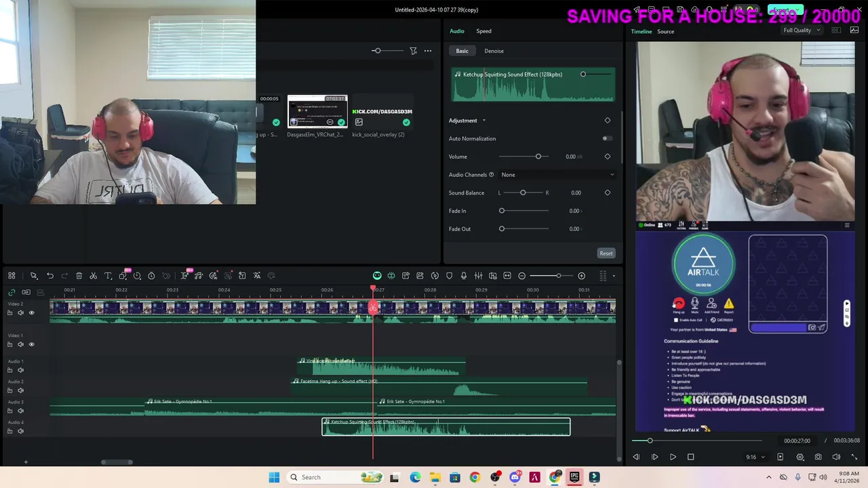Select the Denoise sub-tab
The height and width of the screenshot is (488, 868).
coord(494,51)
